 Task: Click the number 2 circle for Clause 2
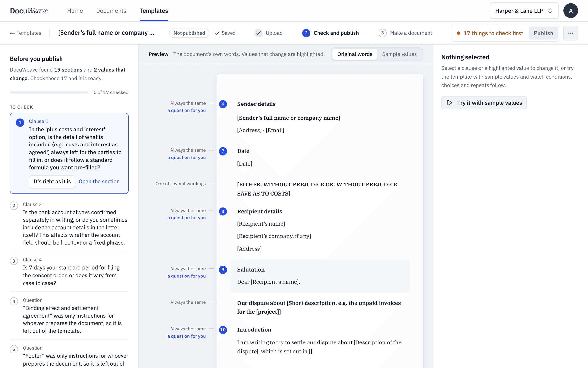(x=14, y=206)
